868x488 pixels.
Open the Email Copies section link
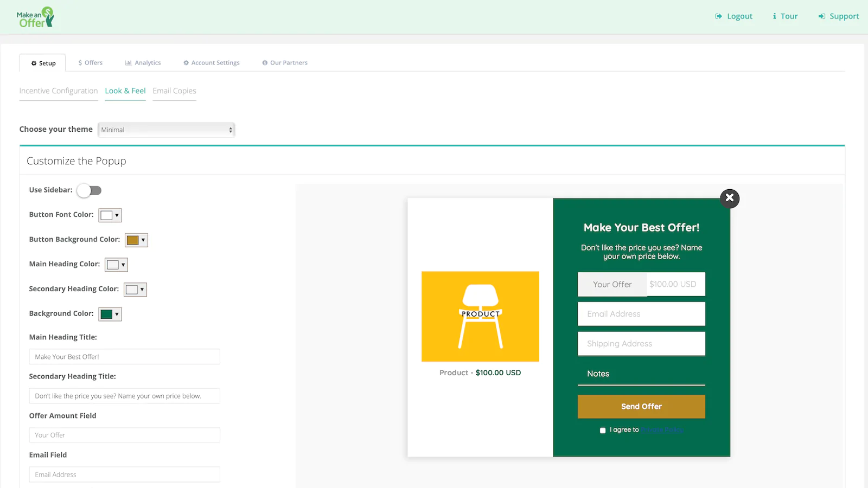174,91
